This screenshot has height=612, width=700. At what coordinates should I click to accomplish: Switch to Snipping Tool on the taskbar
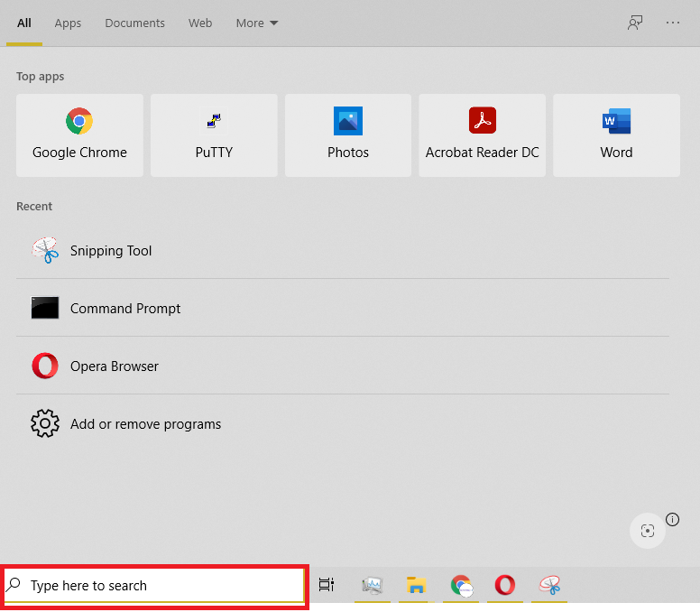(x=550, y=585)
